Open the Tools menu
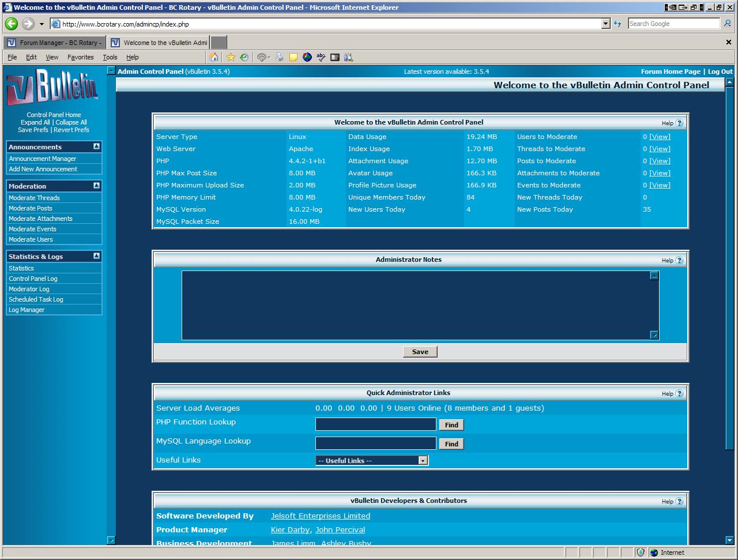This screenshot has height=560, width=738. pyautogui.click(x=110, y=57)
